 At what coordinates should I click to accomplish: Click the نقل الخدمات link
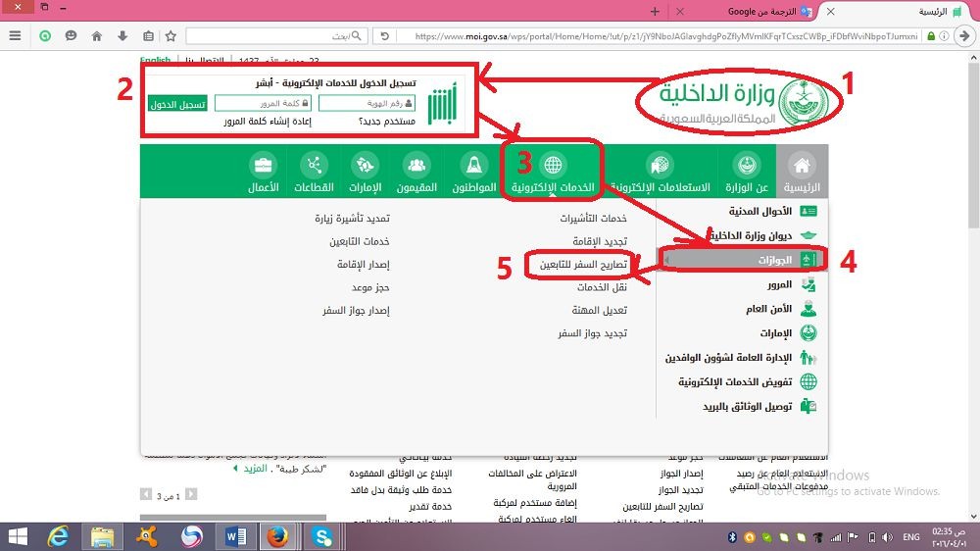coord(602,287)
